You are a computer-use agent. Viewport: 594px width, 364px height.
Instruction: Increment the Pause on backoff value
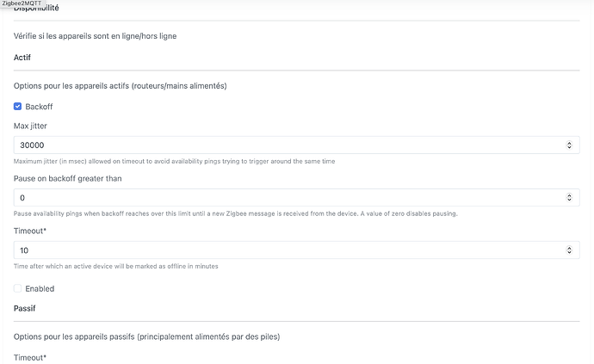click(x=569, y=195)
